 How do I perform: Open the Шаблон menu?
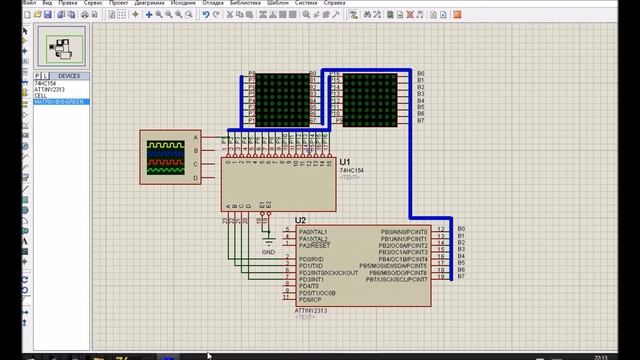[278, 3]
